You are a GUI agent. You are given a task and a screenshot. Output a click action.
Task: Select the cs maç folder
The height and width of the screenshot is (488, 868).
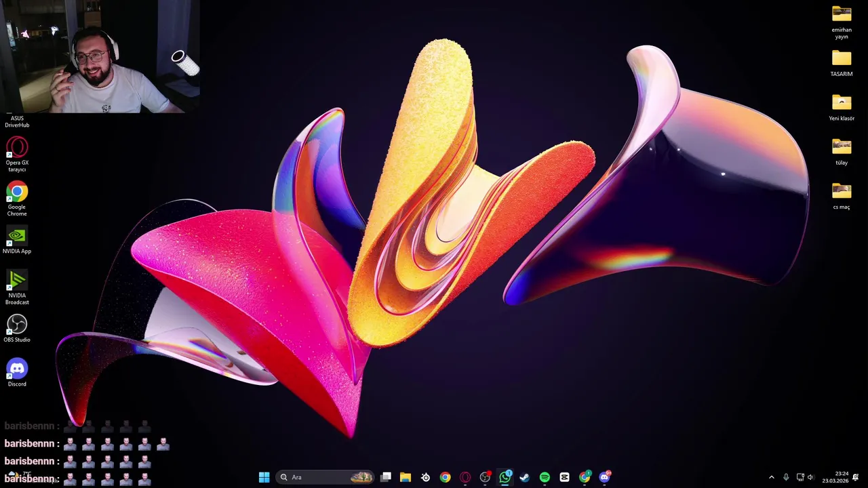(x=842, y=197)
